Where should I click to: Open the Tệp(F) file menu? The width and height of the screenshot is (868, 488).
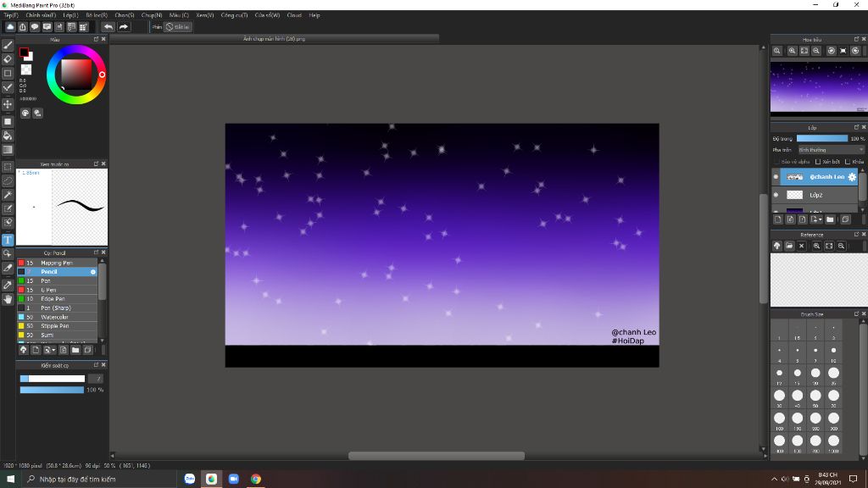tap(11, 15)
